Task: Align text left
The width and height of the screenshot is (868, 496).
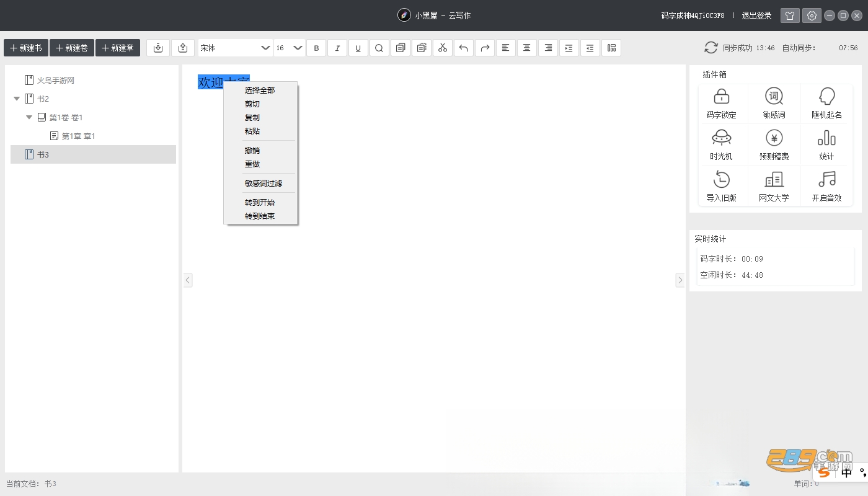Action: tap(506, 48)
